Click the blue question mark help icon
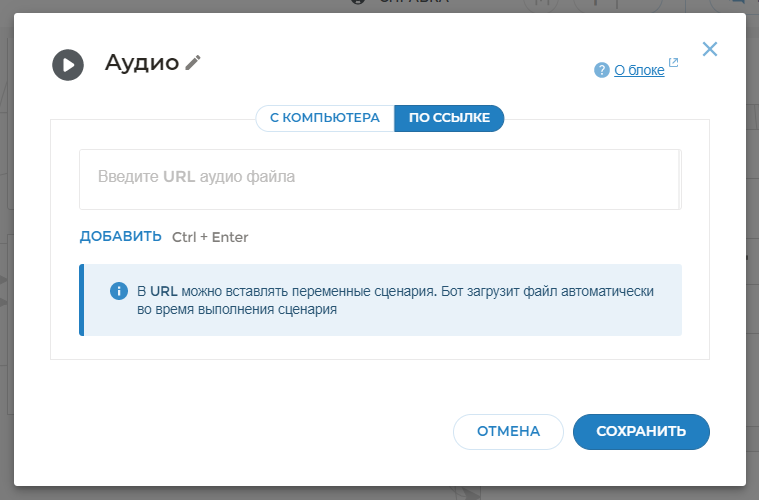 [x=602, y=70]
